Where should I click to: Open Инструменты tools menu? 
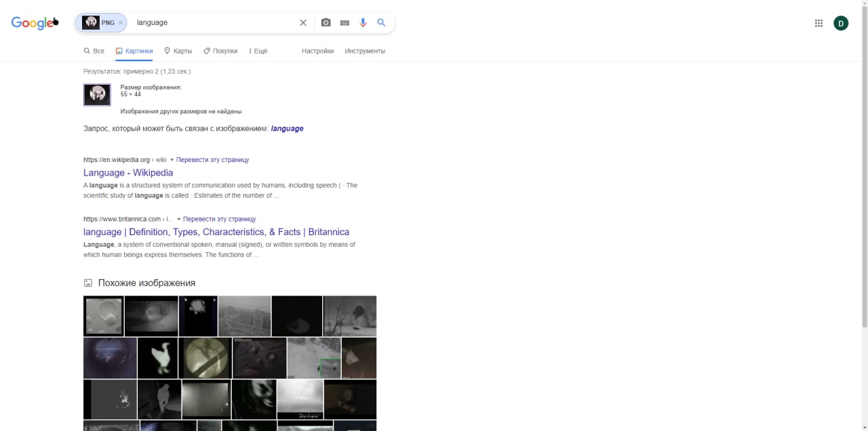[x=365, y=51]
